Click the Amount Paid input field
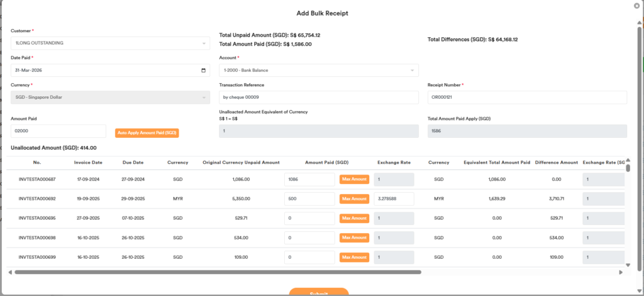This screenshot has width=644, height=296. click(x=58, y=131)
